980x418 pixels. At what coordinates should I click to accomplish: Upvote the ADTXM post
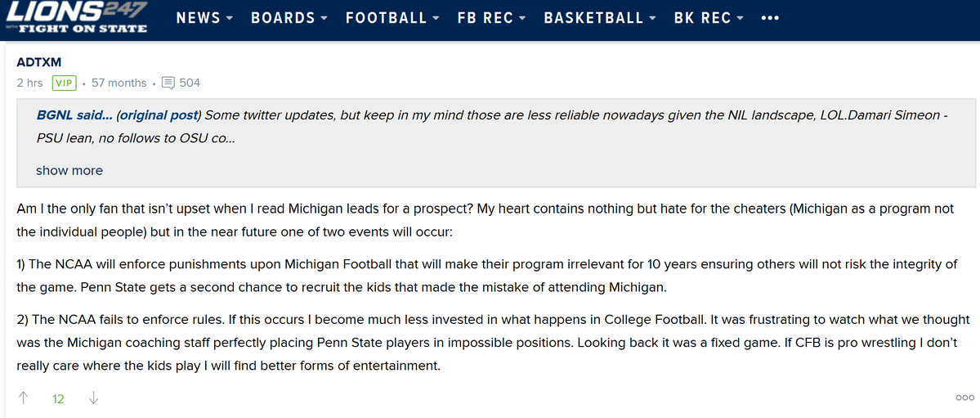pyautogui.click(x=23, y=398)
